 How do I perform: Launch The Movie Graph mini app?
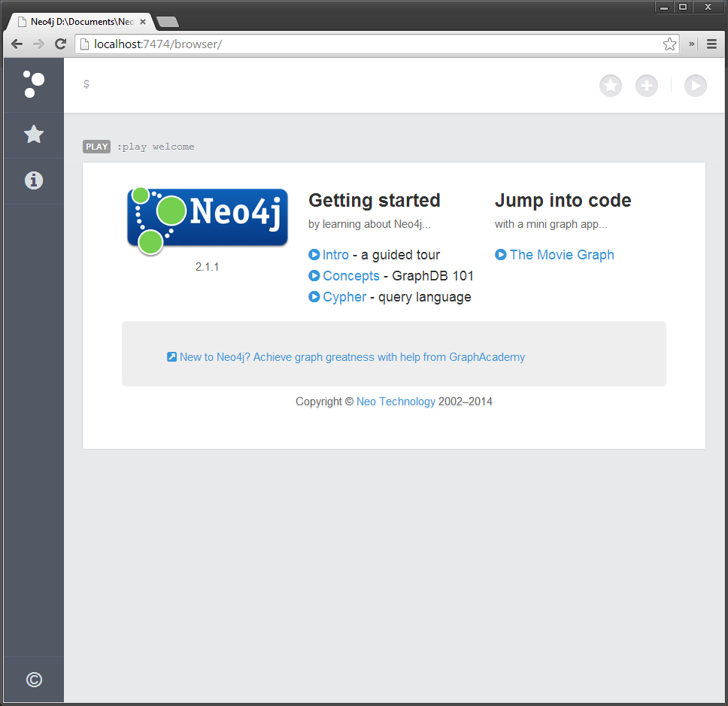click(x=561, y=255)
